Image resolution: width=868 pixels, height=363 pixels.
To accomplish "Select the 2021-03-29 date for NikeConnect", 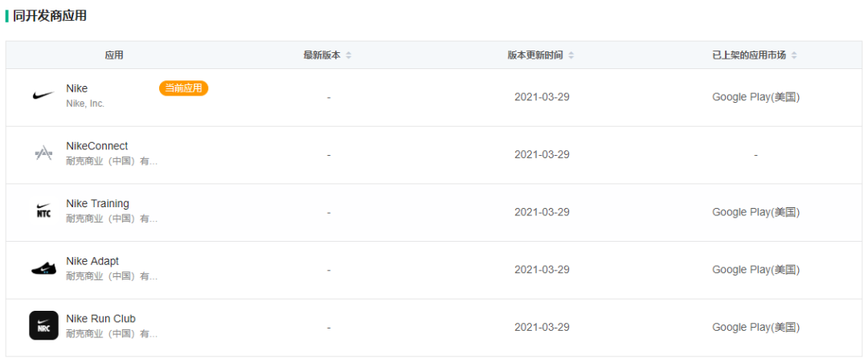I will click(x=542, y=154).
